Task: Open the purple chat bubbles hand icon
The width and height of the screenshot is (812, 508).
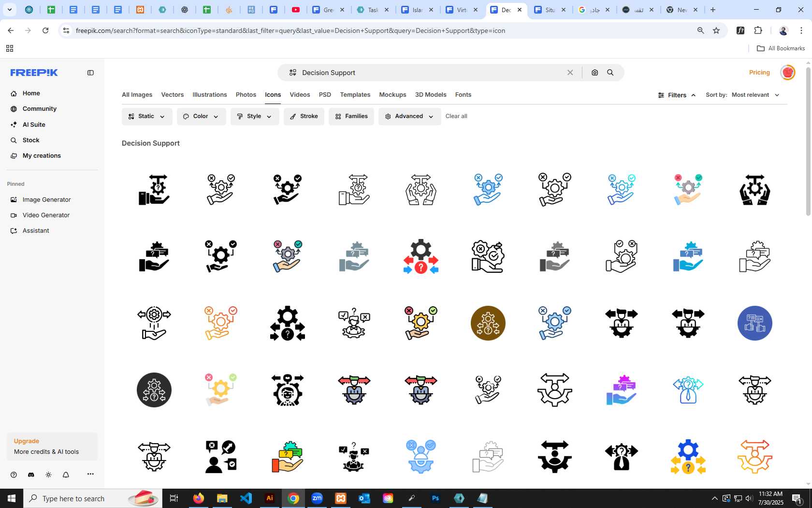Action: tap(622, 390)
